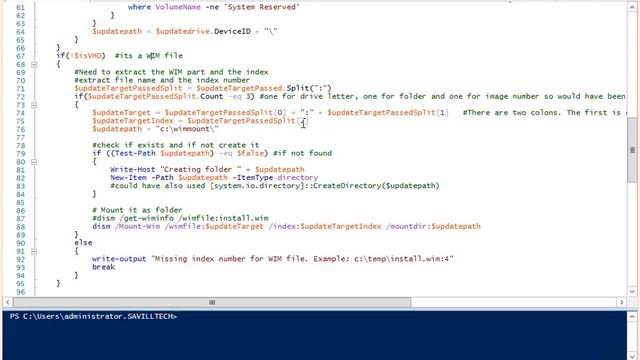Click line number 77
This screenshot has width=640, height=360.
coord(20,138)
